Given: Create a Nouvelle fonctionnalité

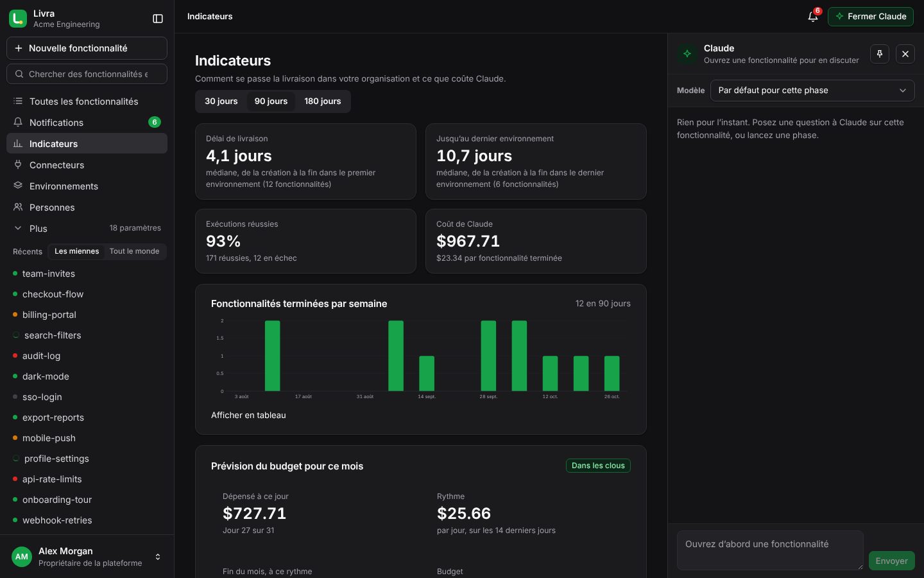Looking at the screenshot, I should coord(87,48).
